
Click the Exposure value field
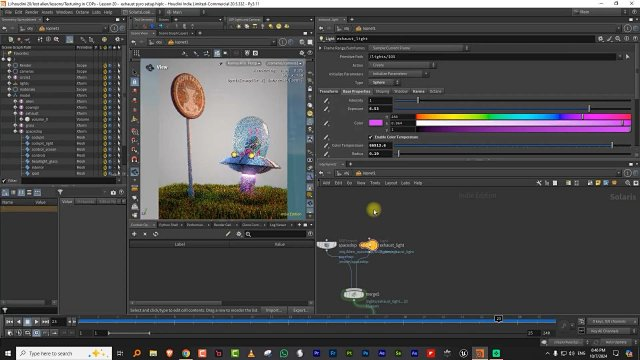point(380,109)
